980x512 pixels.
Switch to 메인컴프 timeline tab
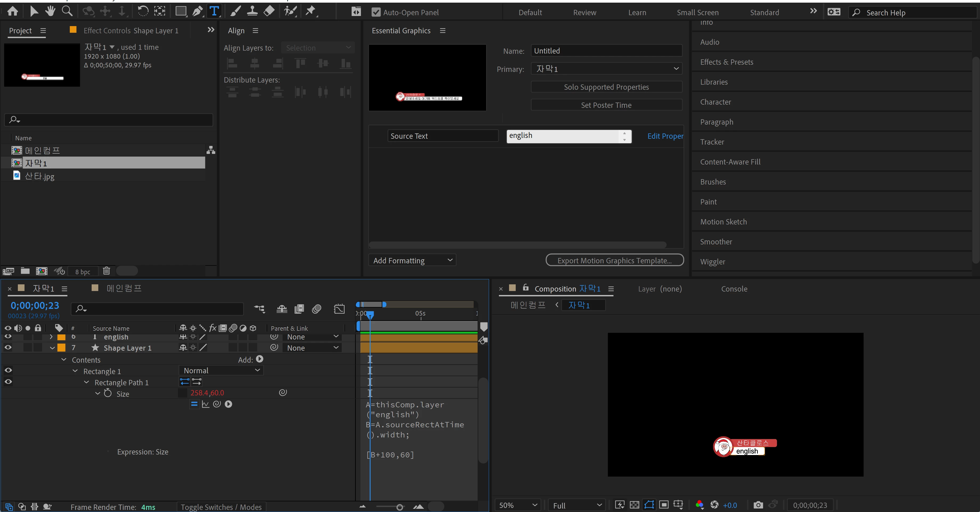pyautogui.click(x=124, y=288)
